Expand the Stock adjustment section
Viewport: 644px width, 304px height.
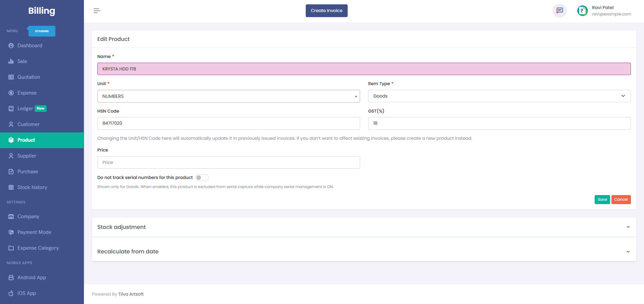tap(364, 227)
